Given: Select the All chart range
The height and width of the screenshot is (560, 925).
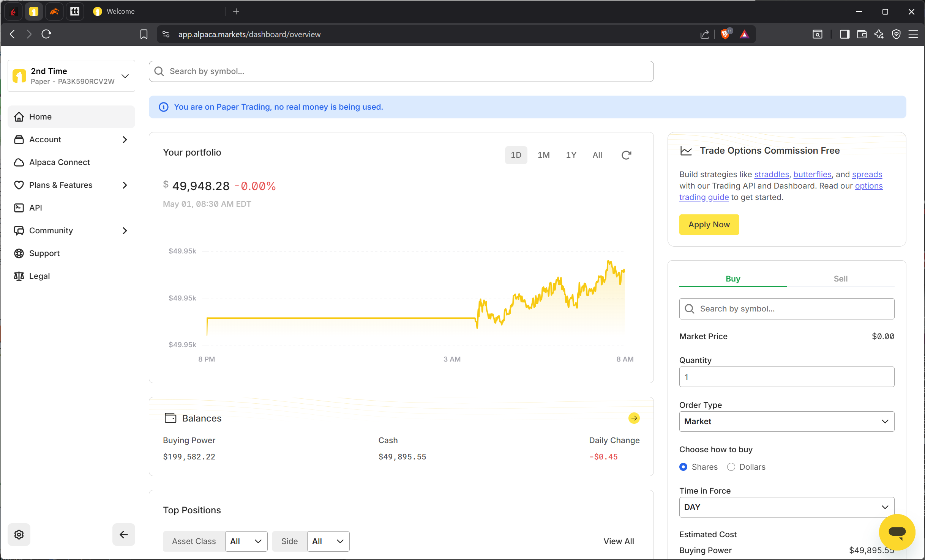Looking at the screenshot, I should [597, 155].
